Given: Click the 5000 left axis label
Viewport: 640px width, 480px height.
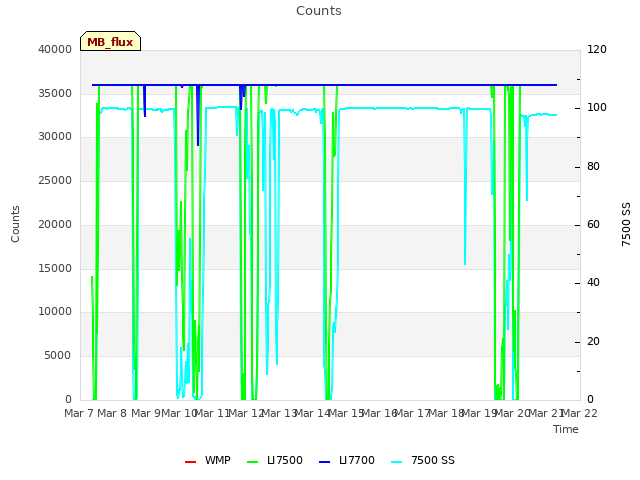Looking at the screenshot, I should (58, 356).
